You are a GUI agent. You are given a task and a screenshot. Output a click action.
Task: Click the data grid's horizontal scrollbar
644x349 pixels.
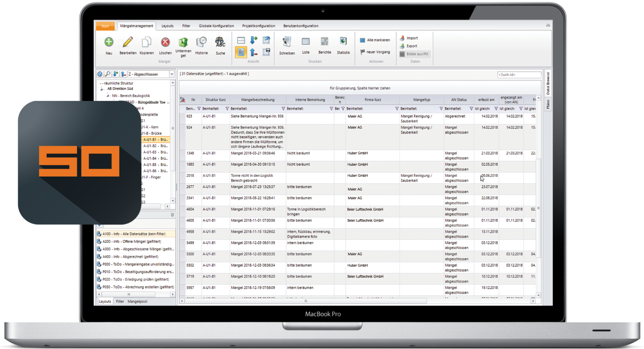(306, 301)
